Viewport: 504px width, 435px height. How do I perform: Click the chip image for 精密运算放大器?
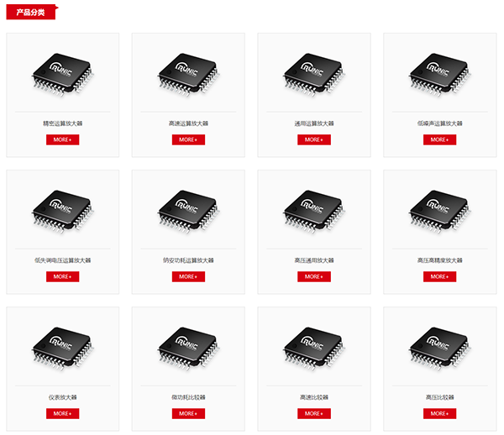pos(63,76)
